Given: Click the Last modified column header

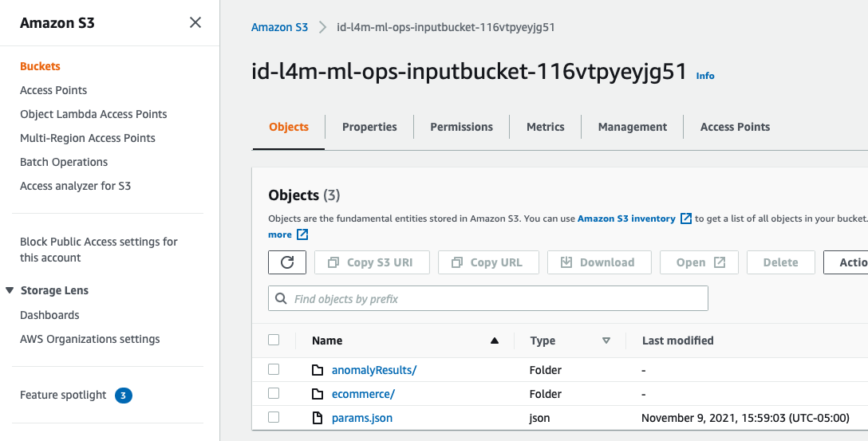Looking at the screenshot, I should (x=677, y=341).
